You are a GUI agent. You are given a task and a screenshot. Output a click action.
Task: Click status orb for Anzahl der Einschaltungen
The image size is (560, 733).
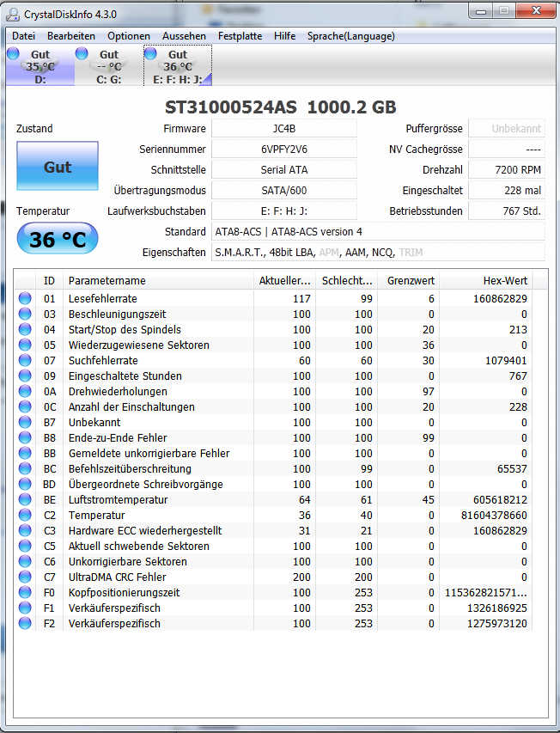(x=25, y=406)
